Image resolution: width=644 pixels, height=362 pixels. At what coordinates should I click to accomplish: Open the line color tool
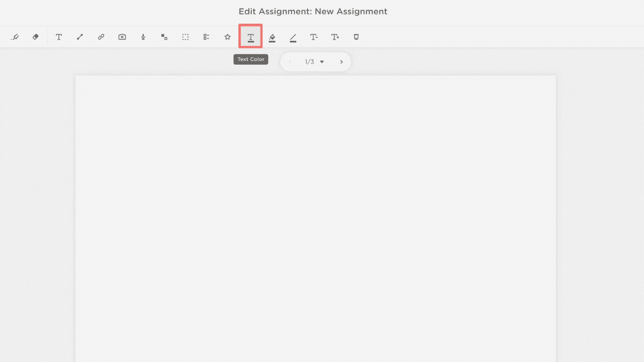pyautogui.click(x=293, y=38)
